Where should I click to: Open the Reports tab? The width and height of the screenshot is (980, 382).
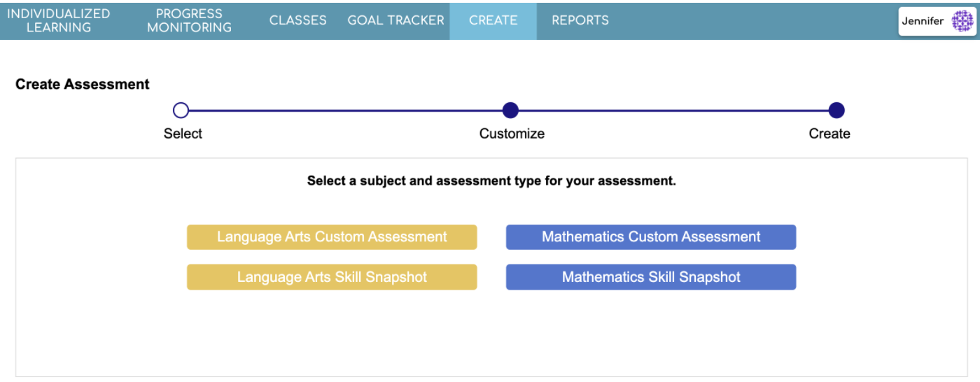(580, 20)
